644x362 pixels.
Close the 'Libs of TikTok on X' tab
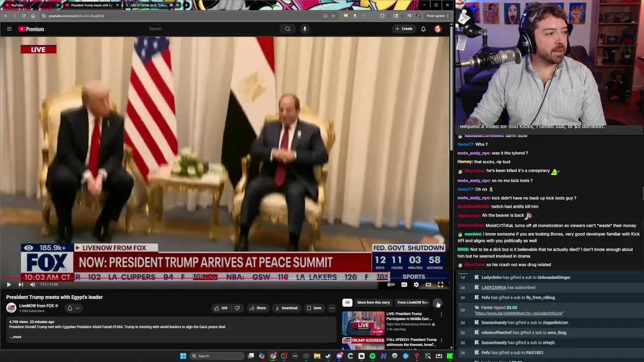coord(177,5)
